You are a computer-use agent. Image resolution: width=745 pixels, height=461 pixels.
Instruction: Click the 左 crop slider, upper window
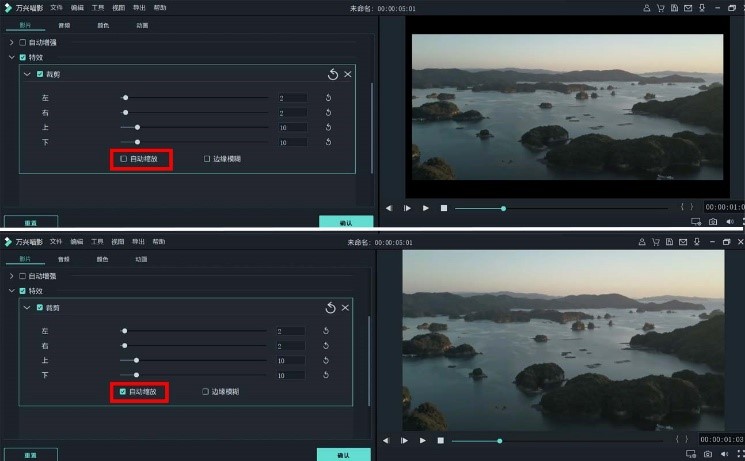tap(194, 97)
